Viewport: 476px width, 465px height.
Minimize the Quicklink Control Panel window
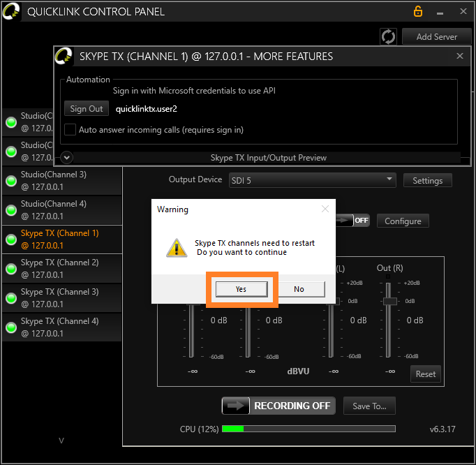[x=440, y=13]
